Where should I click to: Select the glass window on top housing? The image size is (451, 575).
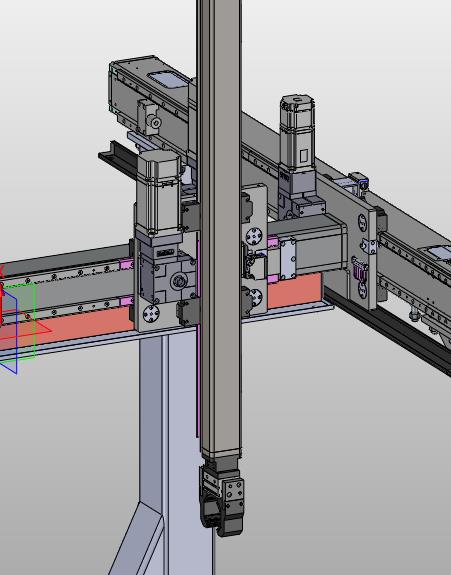(x=168, y=80)
